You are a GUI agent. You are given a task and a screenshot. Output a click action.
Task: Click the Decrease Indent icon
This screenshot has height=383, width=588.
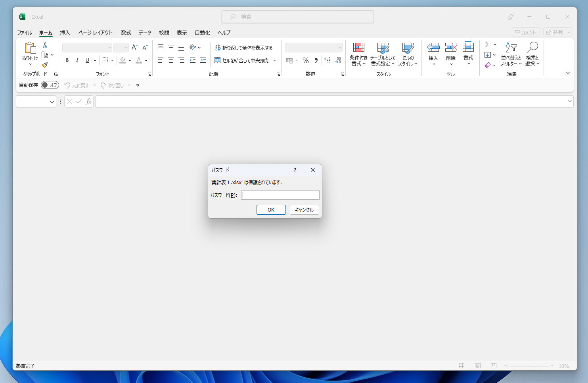193,60
